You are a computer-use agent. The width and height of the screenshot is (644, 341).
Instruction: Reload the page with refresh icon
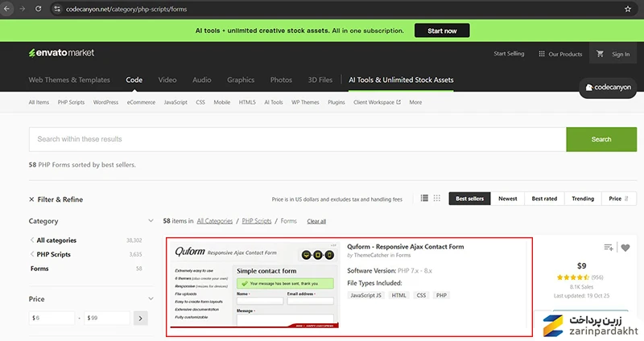click(x=38, y=9)
